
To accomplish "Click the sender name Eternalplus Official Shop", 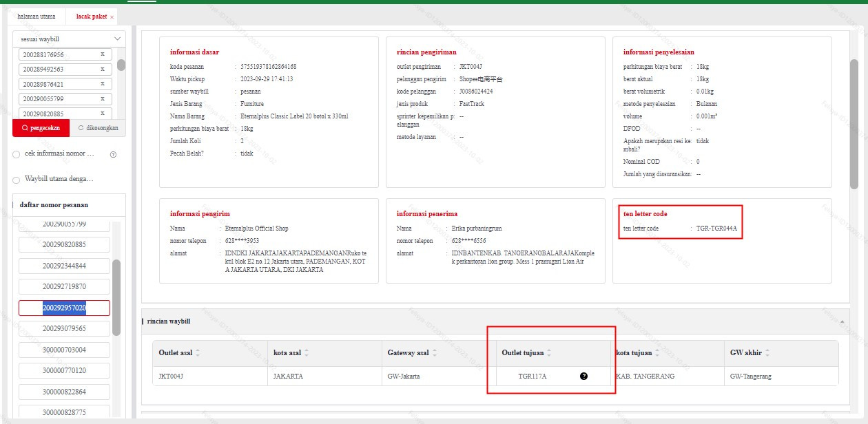I will click(x=257, y=229).
